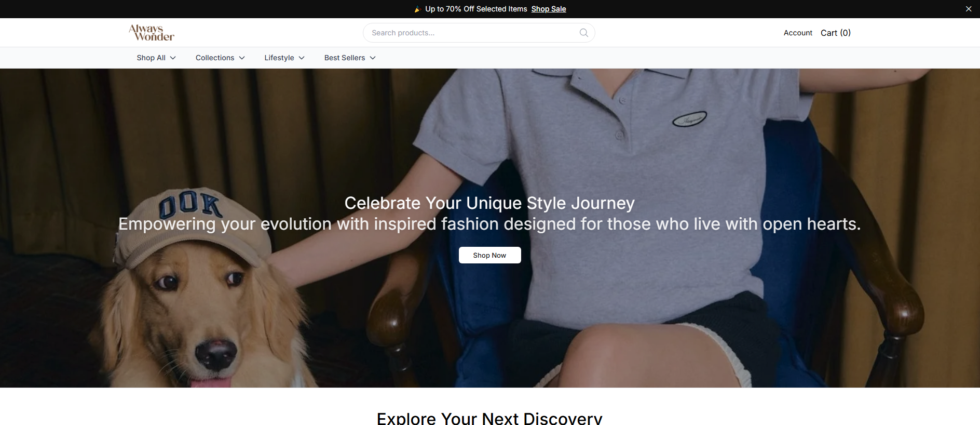Go to the Account page
Screen dimensions: 980x425
(798, 33)
